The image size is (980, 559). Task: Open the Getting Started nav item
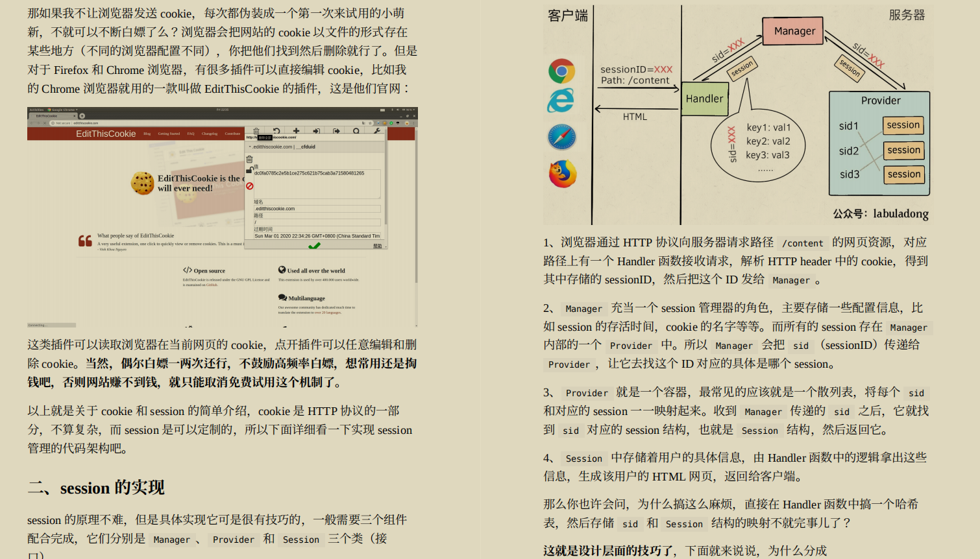click(169, 134)
